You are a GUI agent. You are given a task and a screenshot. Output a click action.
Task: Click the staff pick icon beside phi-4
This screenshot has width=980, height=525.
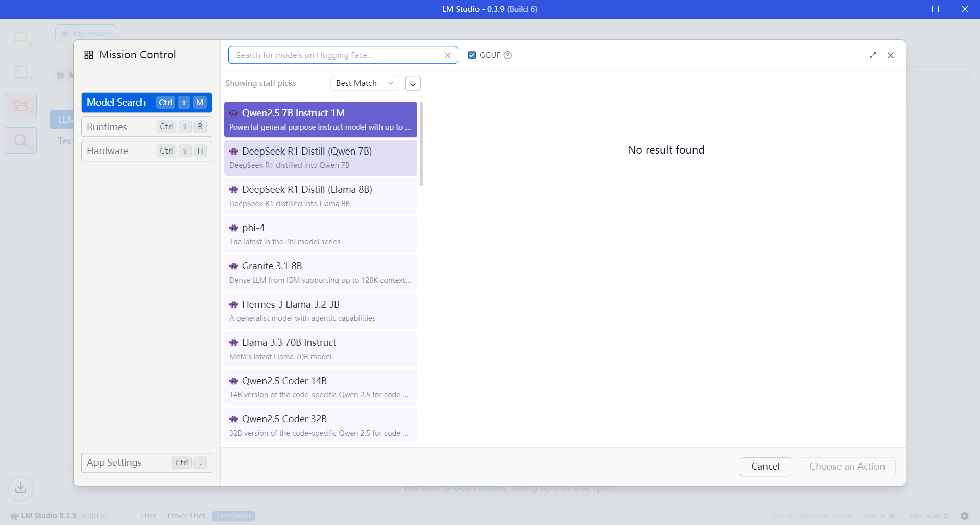[x=234, y=228]
